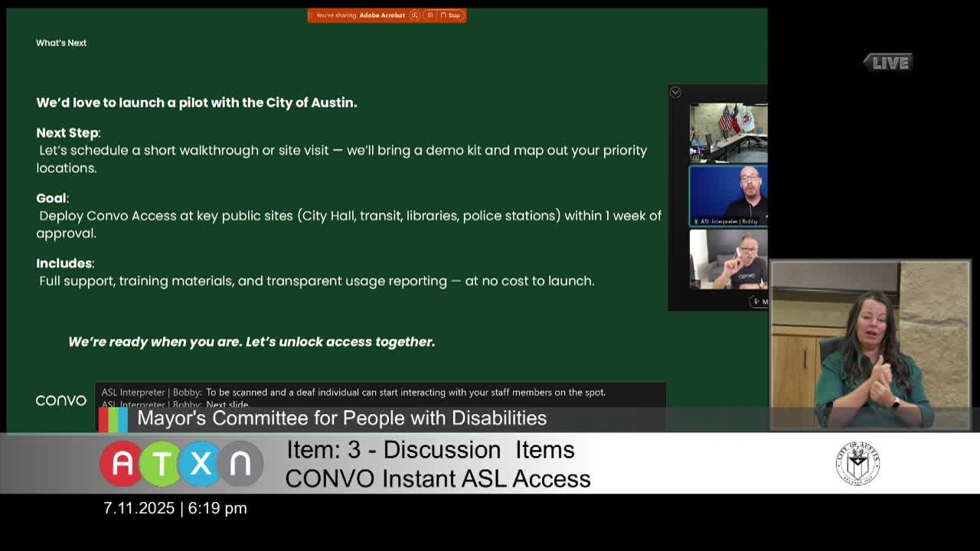Click the new share icon in sharing bar
The height and width of the screenshot is (551, 980).
tap(414, 15)
